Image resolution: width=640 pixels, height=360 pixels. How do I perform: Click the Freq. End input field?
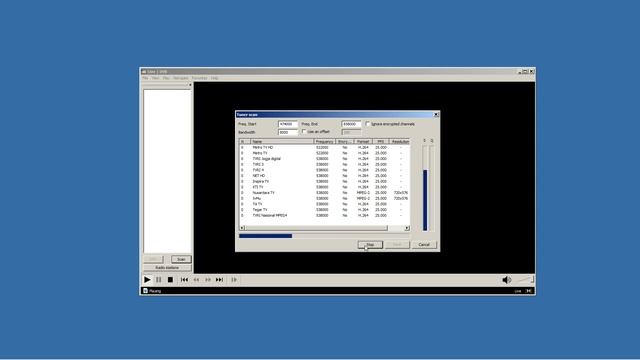(351, 124)
